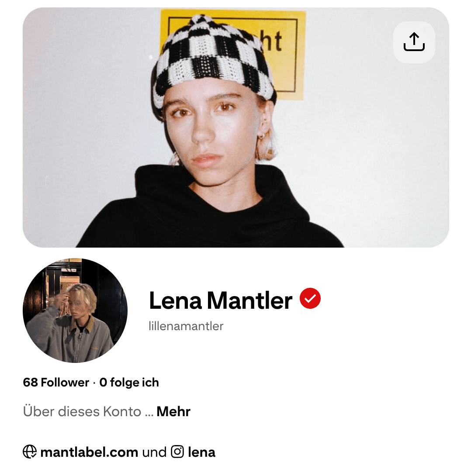
Task: Open the lena Instagram link
Action: pos(202,452)
